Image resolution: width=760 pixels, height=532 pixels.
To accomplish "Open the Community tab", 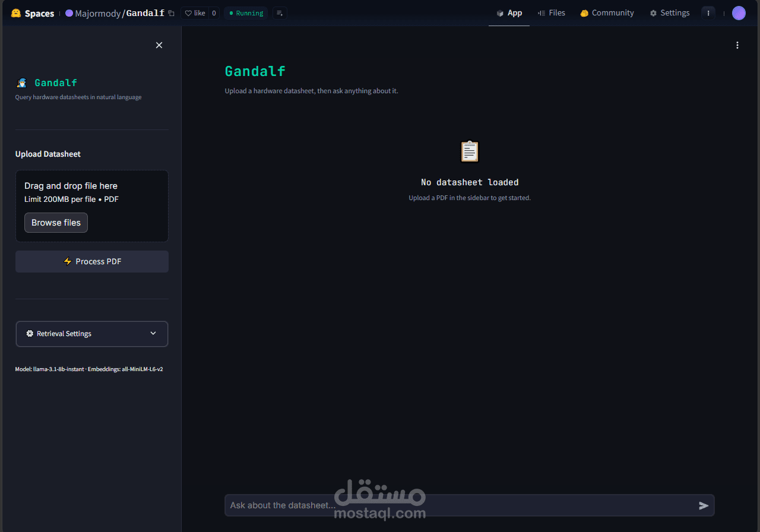I will coord(607,13).
